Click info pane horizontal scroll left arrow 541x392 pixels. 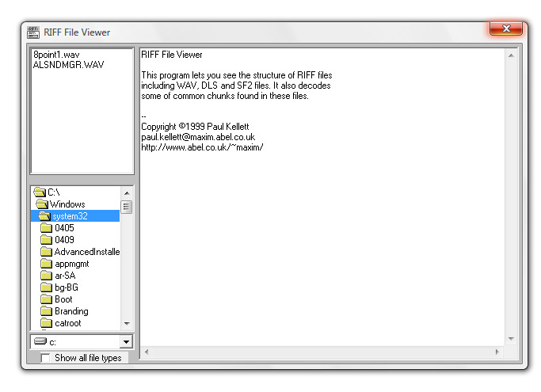[x=147, y=352]
